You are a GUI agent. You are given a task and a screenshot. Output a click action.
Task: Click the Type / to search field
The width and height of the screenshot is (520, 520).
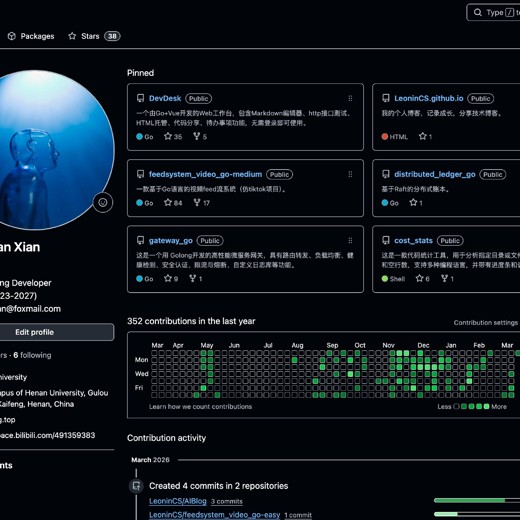point(493,13)
